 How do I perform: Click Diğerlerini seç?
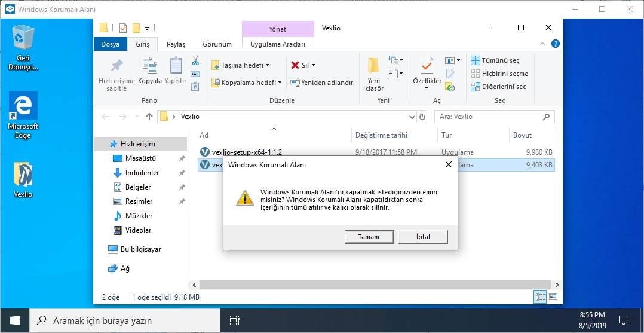coord(498,87)
